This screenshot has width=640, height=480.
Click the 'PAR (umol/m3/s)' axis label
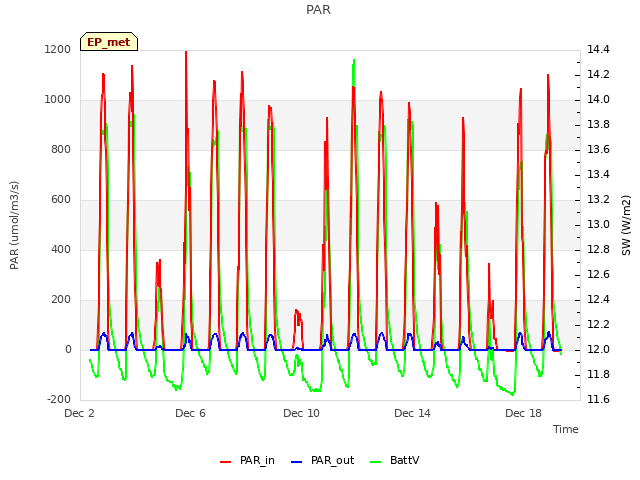14,225
